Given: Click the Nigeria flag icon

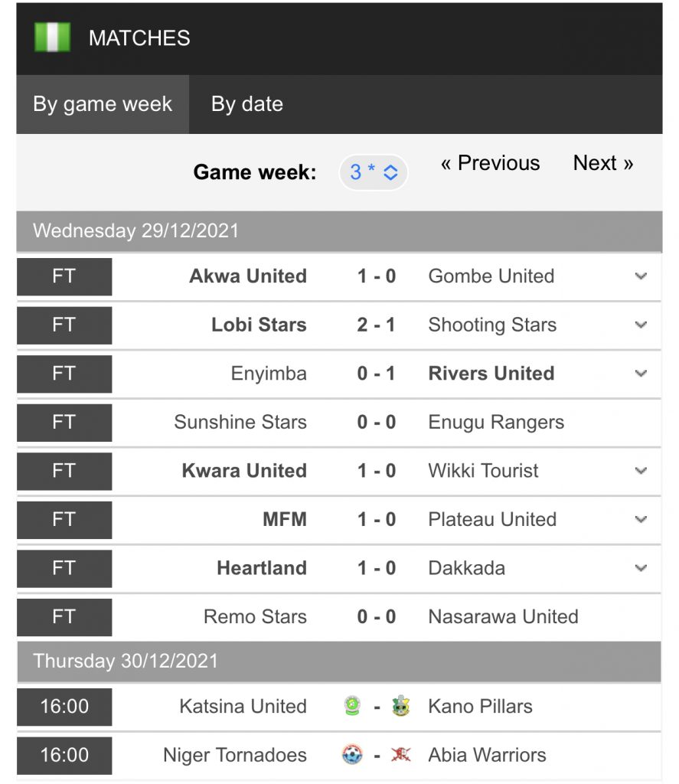Looking at the screenshot, I should click(x=52, y=38).
